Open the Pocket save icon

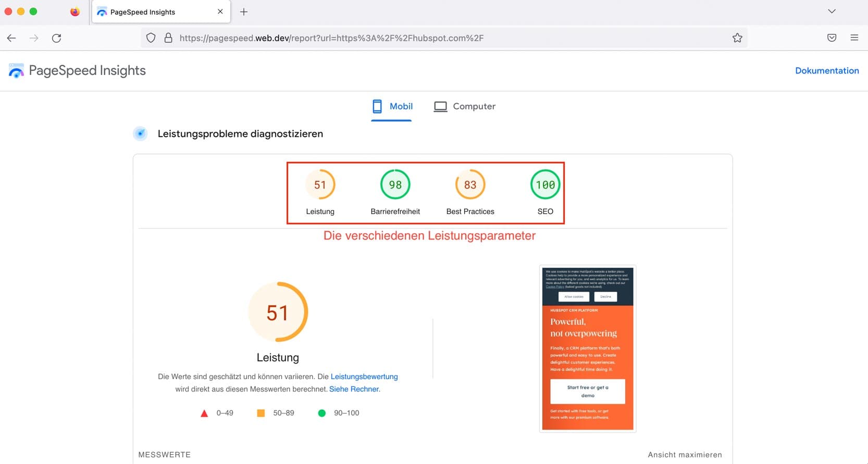pos(832,38)
